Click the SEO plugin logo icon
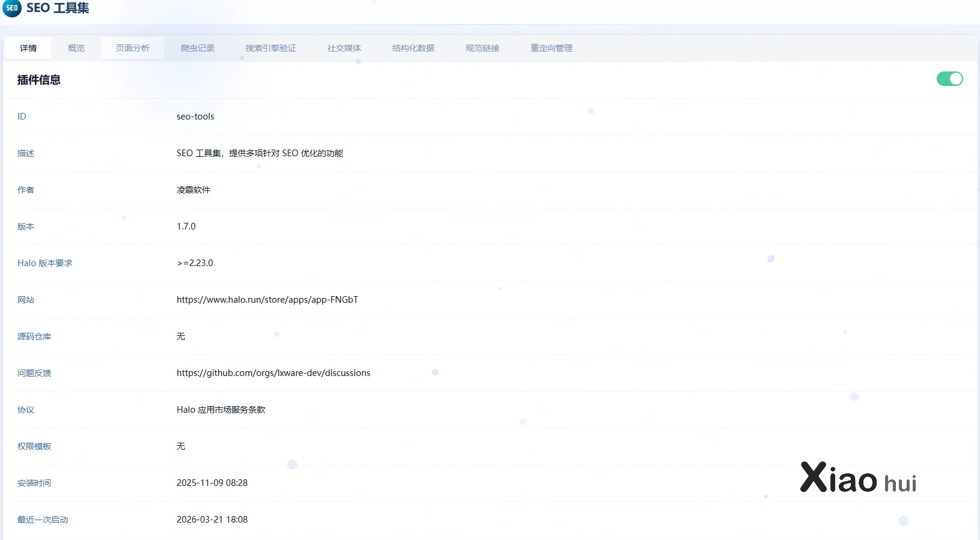Screen dimensions: 980x540 coord(12,8)
